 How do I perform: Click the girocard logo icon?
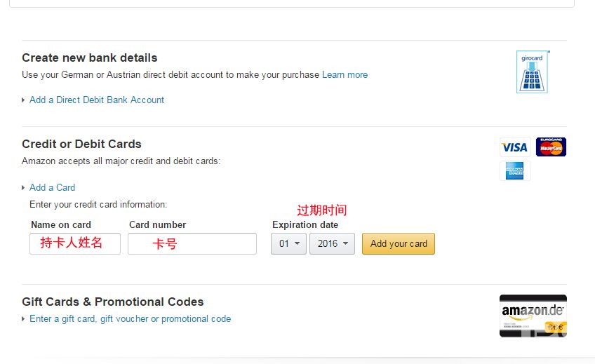(x=532, y=72)
